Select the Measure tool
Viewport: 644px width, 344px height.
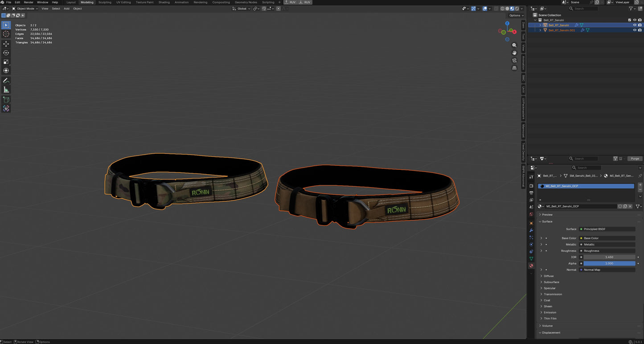(x=6, y=90)
